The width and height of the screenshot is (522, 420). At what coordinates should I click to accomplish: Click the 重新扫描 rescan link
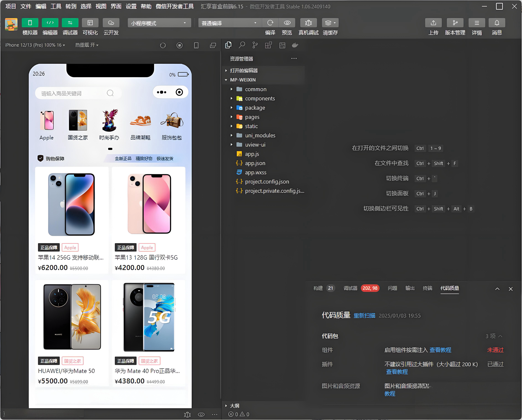point(364,315)
